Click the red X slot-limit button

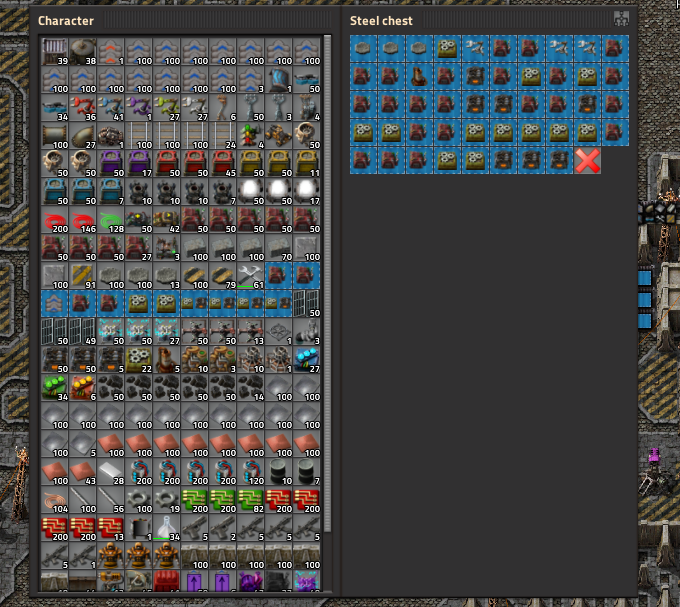(x=588, y=161)
